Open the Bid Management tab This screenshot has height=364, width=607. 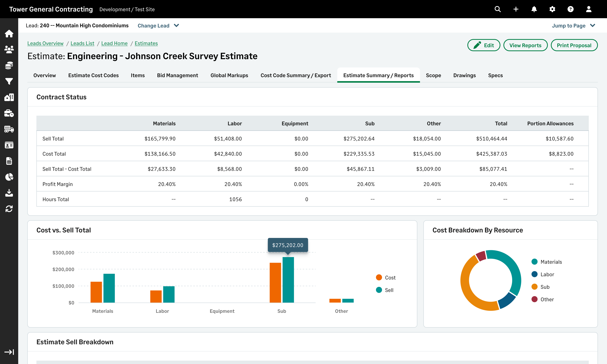pyautogui.click(x=177, y=75)
